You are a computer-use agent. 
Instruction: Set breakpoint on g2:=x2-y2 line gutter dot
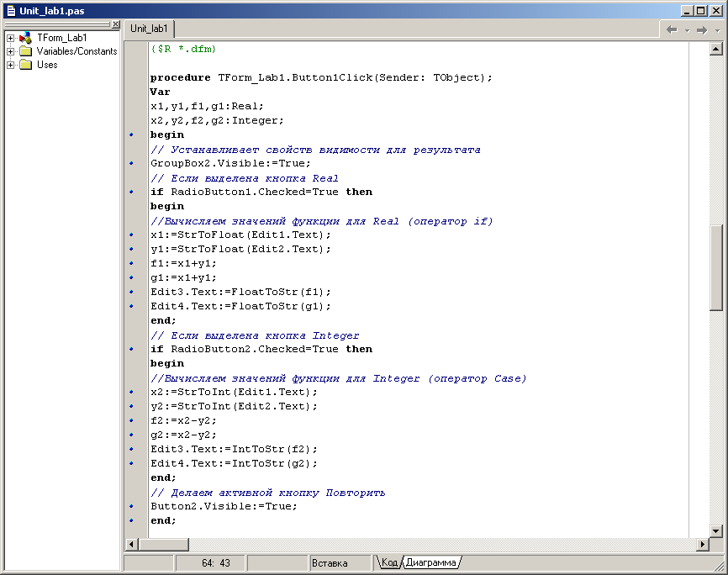coord(131,435)
